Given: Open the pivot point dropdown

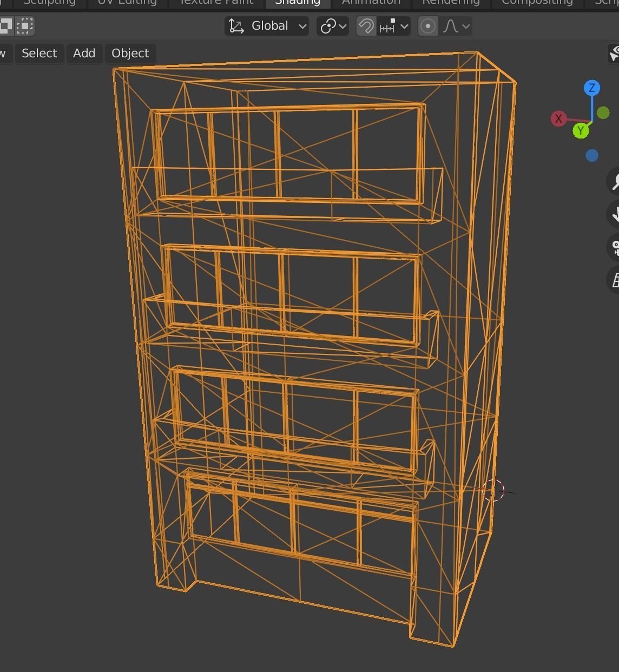Looking at the screenshot, I should tap(333, 26).
